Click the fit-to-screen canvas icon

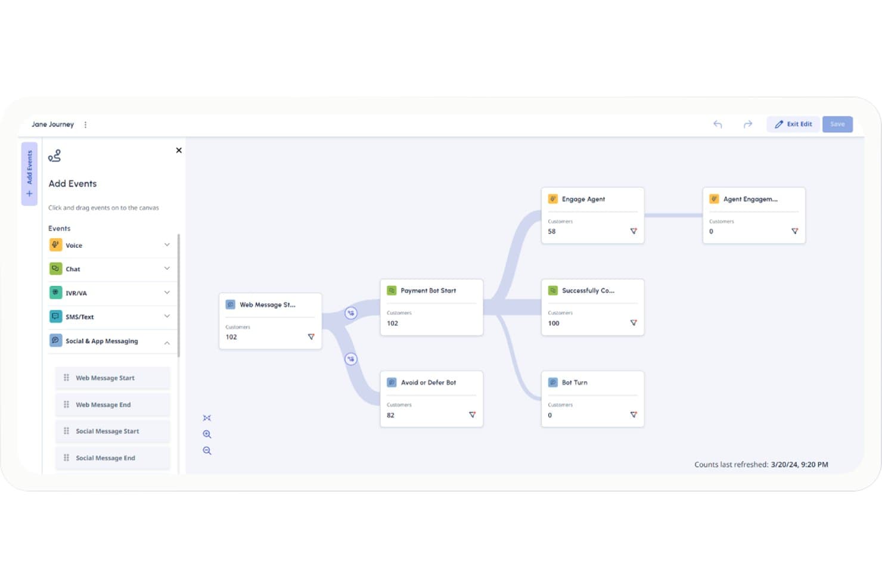point(207,418)
